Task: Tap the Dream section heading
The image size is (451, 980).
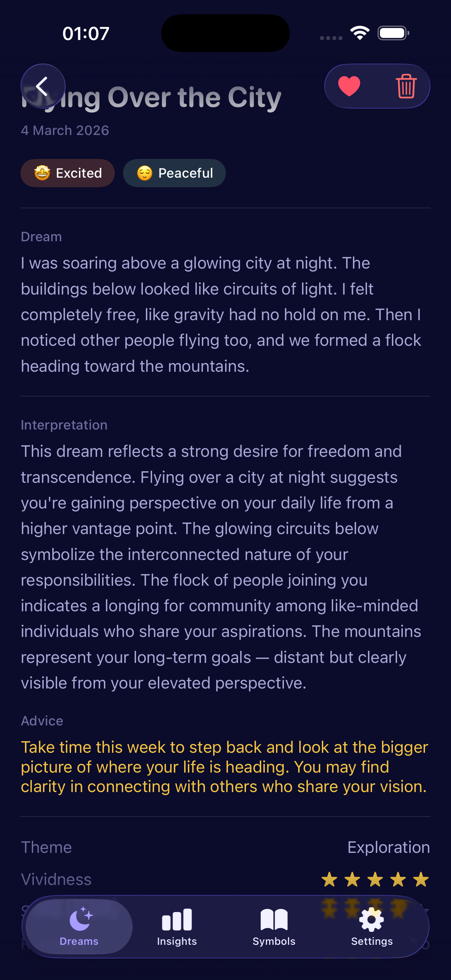Action: click(42, 236)
